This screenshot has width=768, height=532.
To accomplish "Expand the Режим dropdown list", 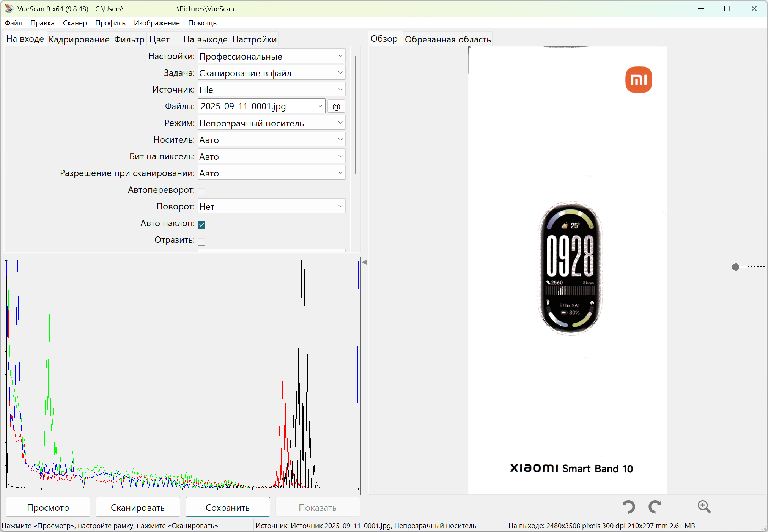I will click(x=271, y=123).
